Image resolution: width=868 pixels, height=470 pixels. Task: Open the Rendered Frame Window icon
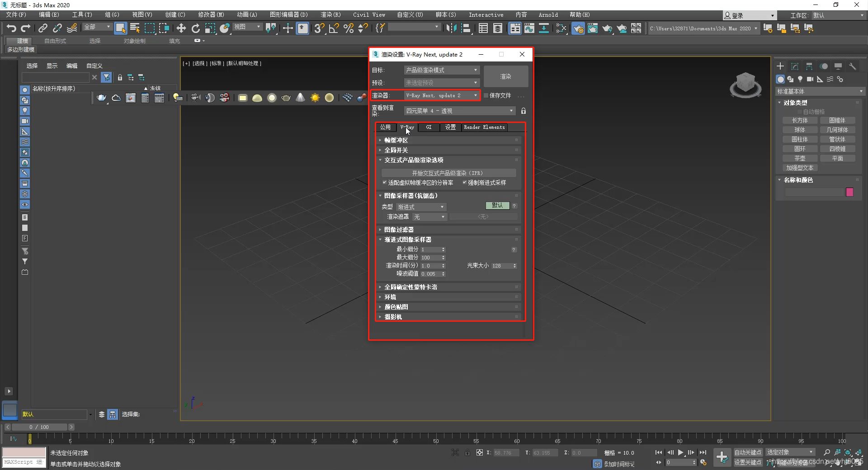592,28
